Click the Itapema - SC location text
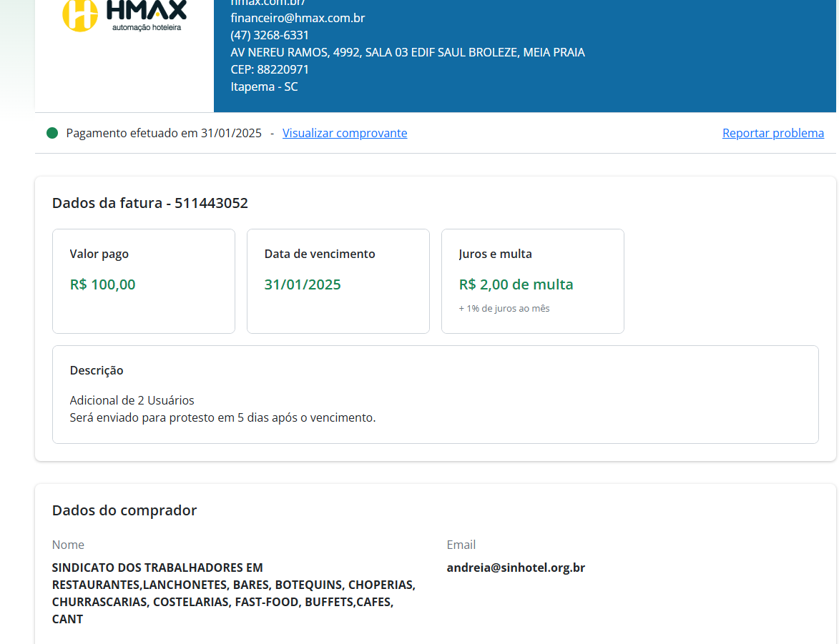The width and height of the screenshot is (839, 644). [264, 86]
